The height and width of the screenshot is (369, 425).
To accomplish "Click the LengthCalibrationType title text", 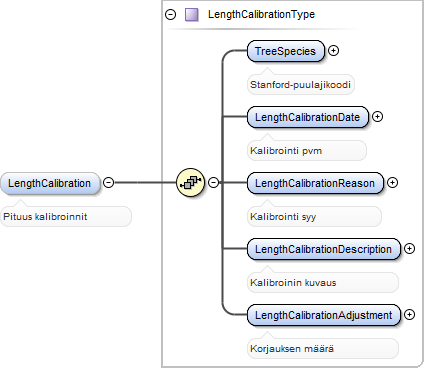I will 261,14.
